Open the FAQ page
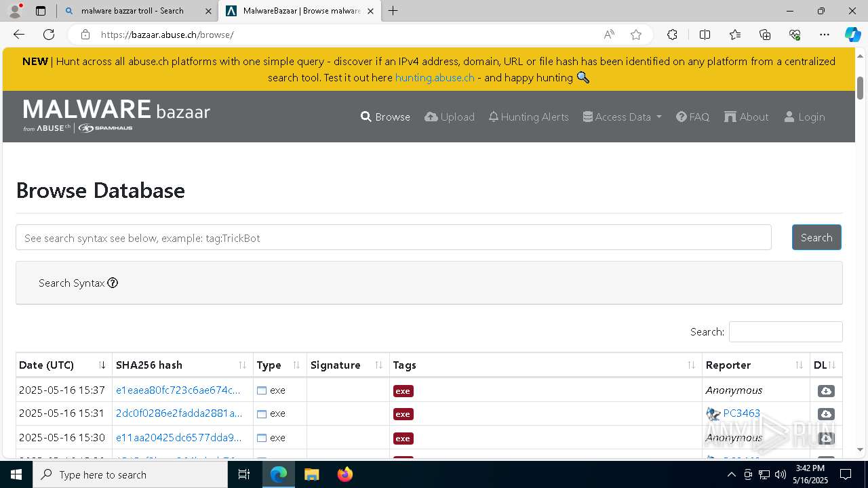This screenshot has height=488, width=868. point(692,117)
